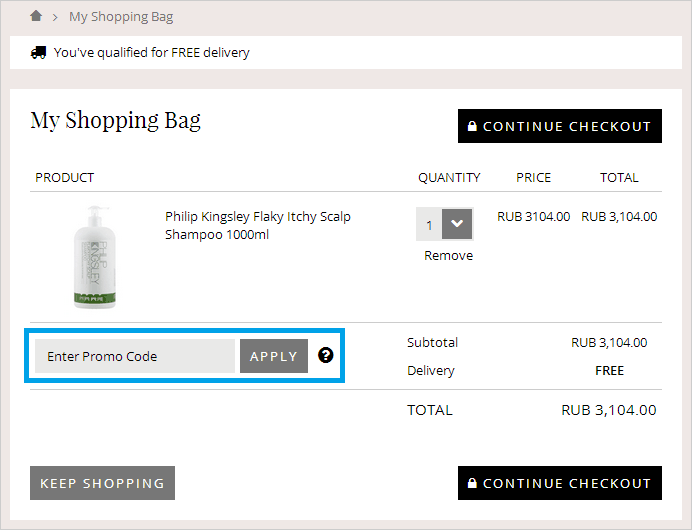Click the My Shopping Bag page heading
Viewport: 692px width, 530px height.
point(116,120)
